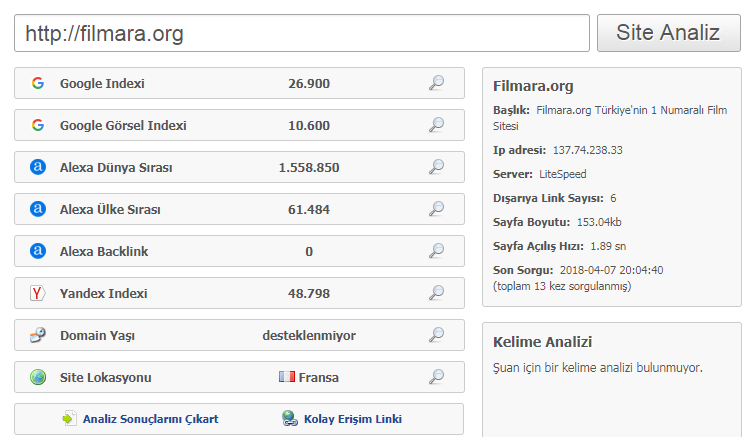Select the text Şuan için bir kelime analizi bulunmuyor

tap(598, 368)
